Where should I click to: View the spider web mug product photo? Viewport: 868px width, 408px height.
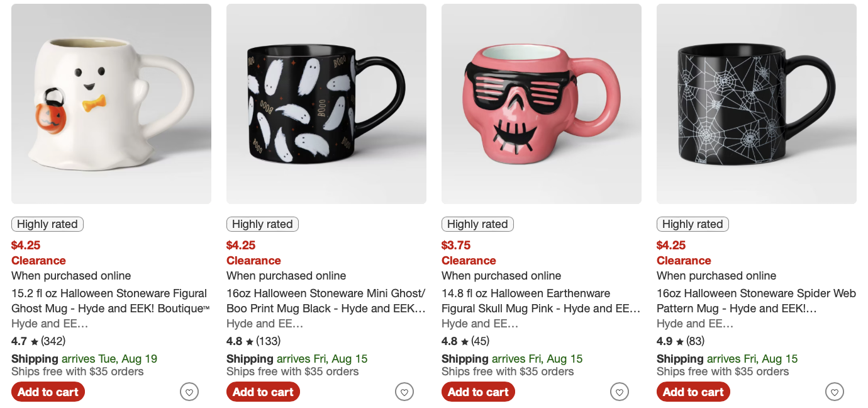(x=757, y=104)
